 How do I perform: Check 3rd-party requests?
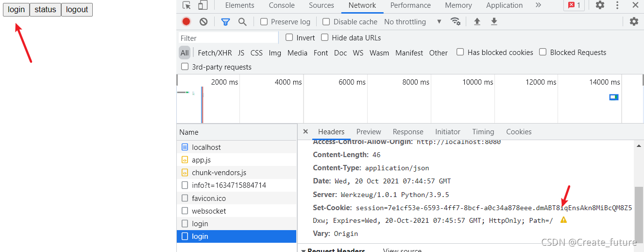[x=185, y=67]
